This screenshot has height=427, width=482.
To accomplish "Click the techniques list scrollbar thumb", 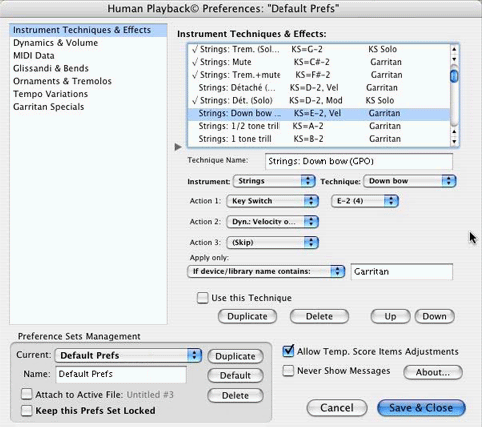I will [454, 76].
